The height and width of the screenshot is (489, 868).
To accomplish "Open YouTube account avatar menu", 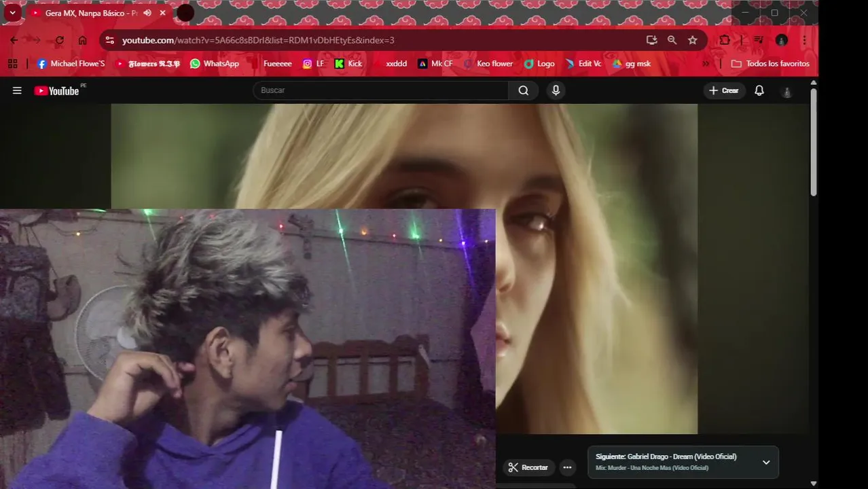I will point(787,91).
